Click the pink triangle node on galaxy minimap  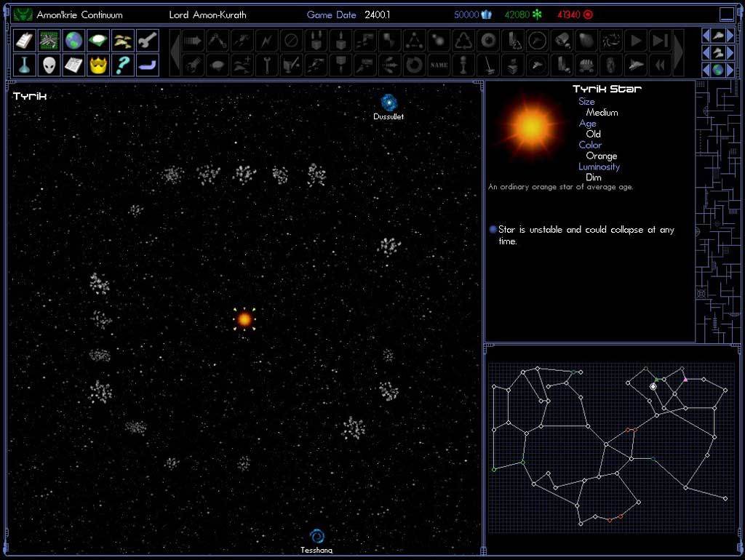pos(685,380)
